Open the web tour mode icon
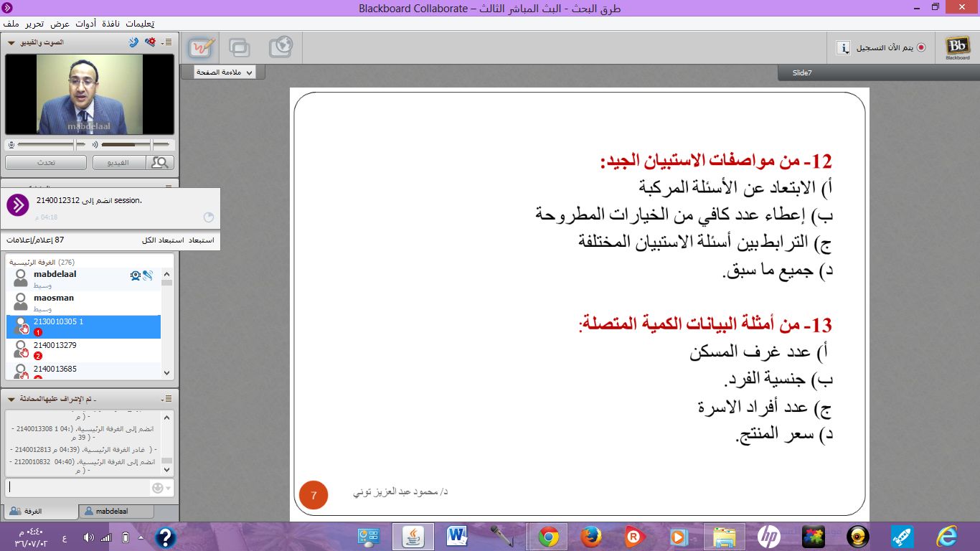The height and width of the screenshot is (551, 980). [281, 48]
